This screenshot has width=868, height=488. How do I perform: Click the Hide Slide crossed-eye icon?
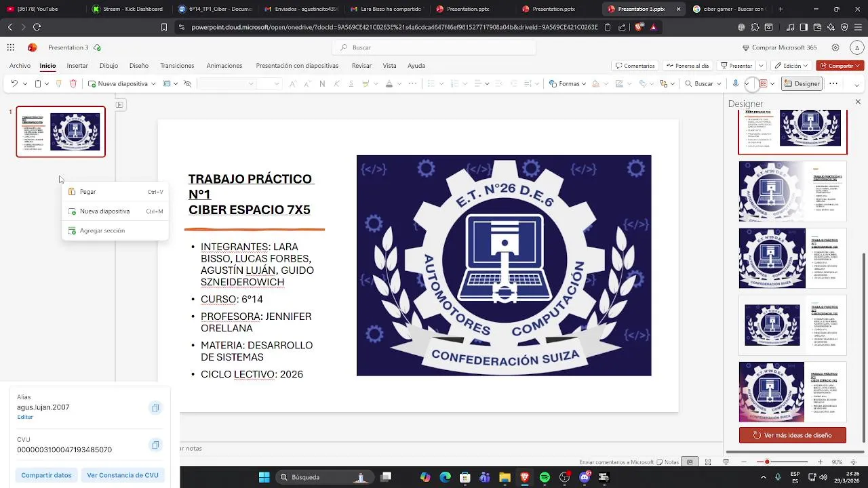click(x=187, y=83)
